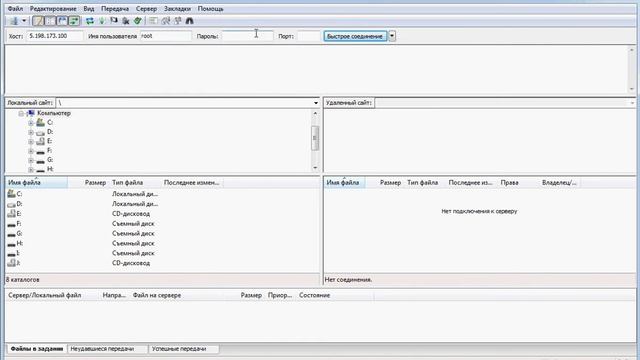
Task: Click the Хост input field
Action: tap(55, 36)
